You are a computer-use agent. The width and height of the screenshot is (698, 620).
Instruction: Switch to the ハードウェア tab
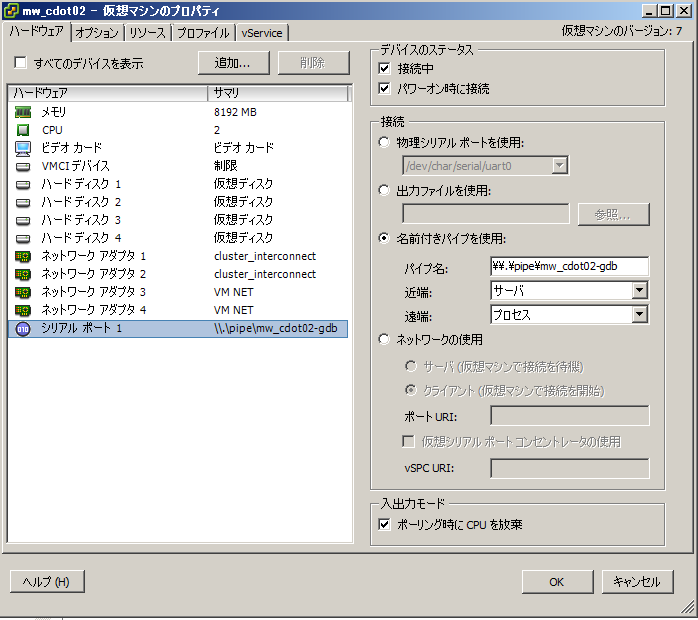[x=37, y=32]
